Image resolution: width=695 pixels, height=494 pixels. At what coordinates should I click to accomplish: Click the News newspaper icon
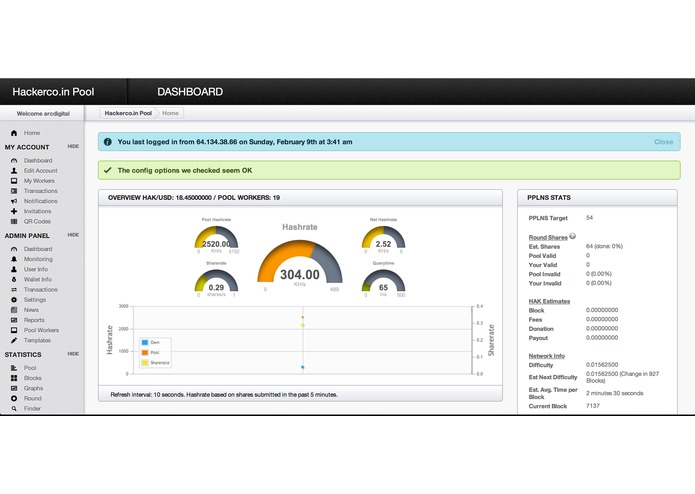point(14,310)
